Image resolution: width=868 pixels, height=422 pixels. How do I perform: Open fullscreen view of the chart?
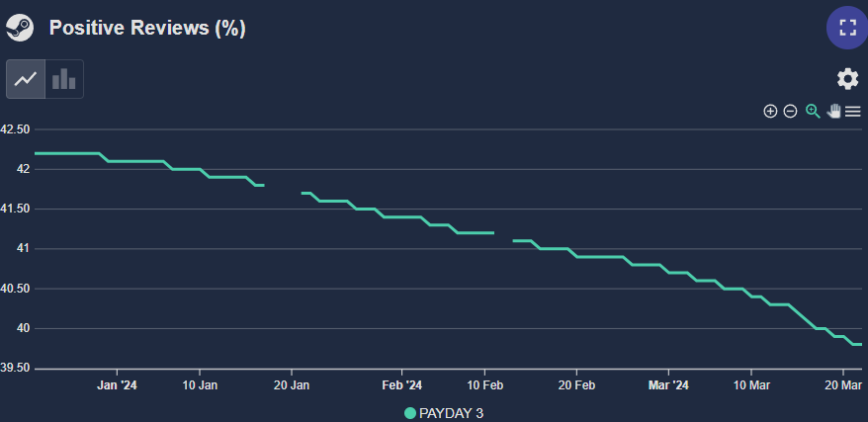(x=847, y=28)
